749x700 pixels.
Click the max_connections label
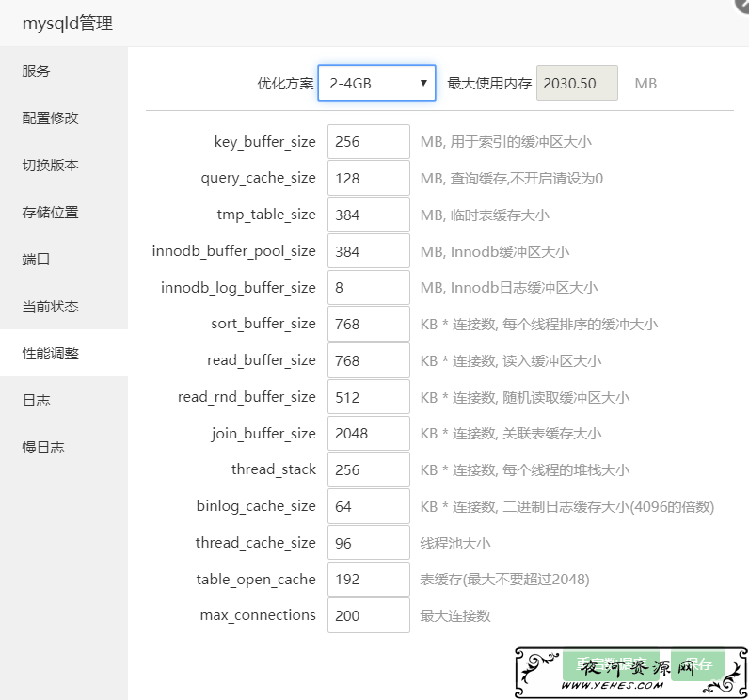(x=258, y=615)
